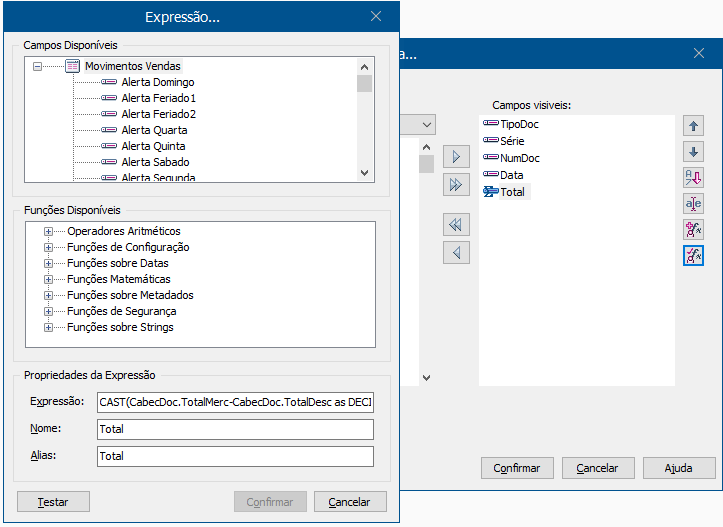723x527 pixels.
Task: Click the A-Z sort fields icon
Action: tap(694, 178)
